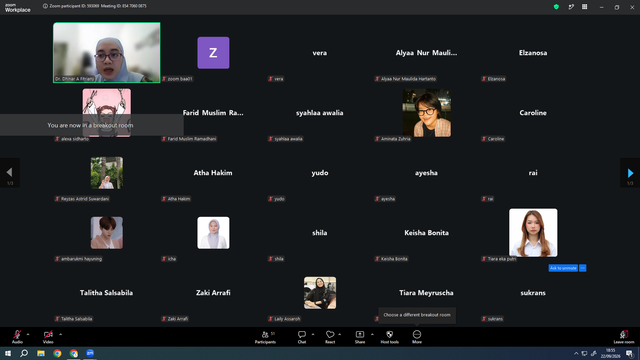The image size is (640, 360).
Task: Click the Leave room icon
Action: pyautogui.click(x=624, y=334)
